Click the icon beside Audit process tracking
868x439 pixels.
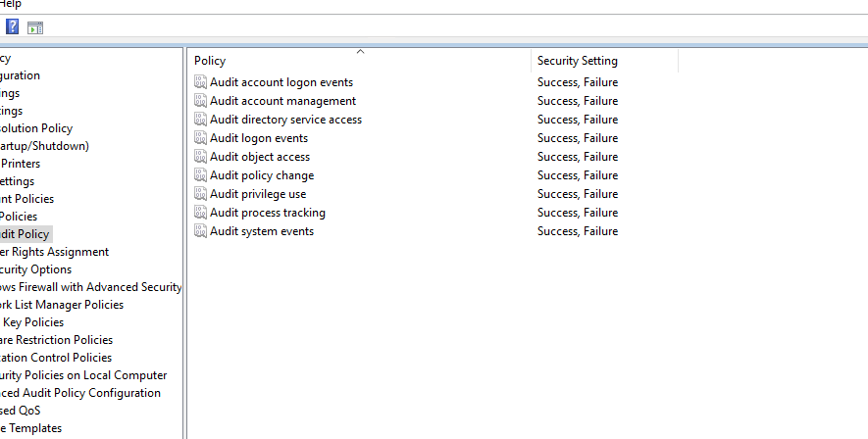pyautogui.click(x=201, y=213)
